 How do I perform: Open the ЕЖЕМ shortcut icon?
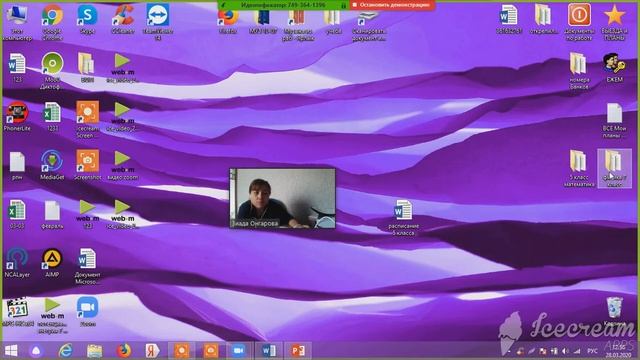[614, 68]
